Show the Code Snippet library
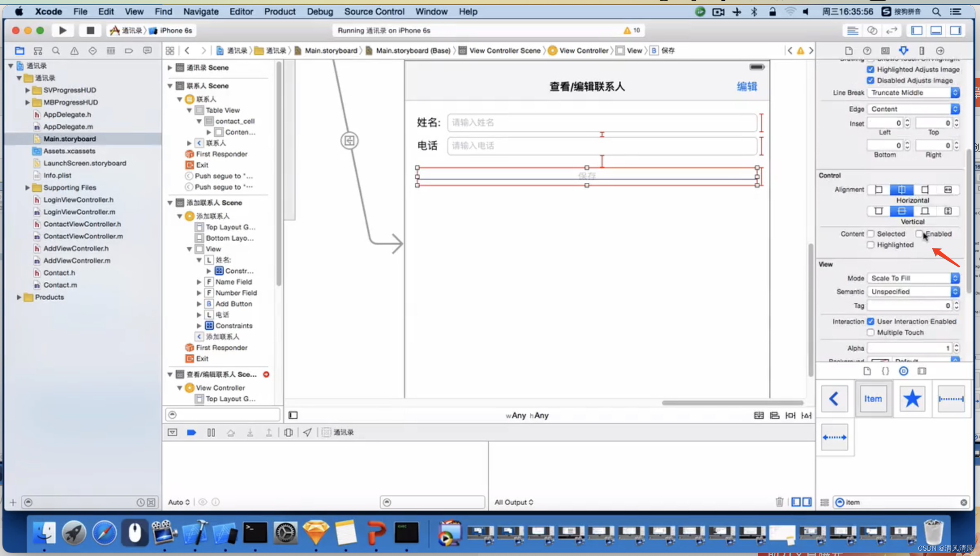Viewport: 980px width, 556px height. (x=885, y=371)
